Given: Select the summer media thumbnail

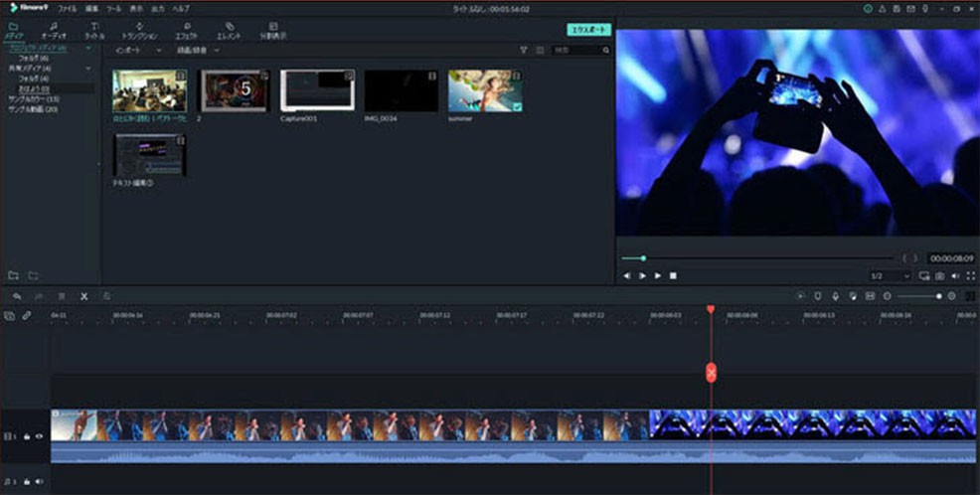Looking at the screenshot, I should pos(485,91).
